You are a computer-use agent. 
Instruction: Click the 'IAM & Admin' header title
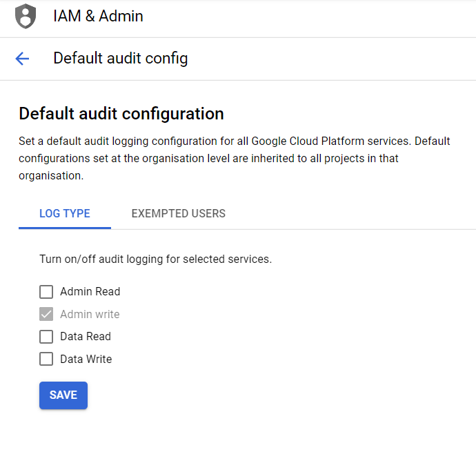click(x=98, y=16)
